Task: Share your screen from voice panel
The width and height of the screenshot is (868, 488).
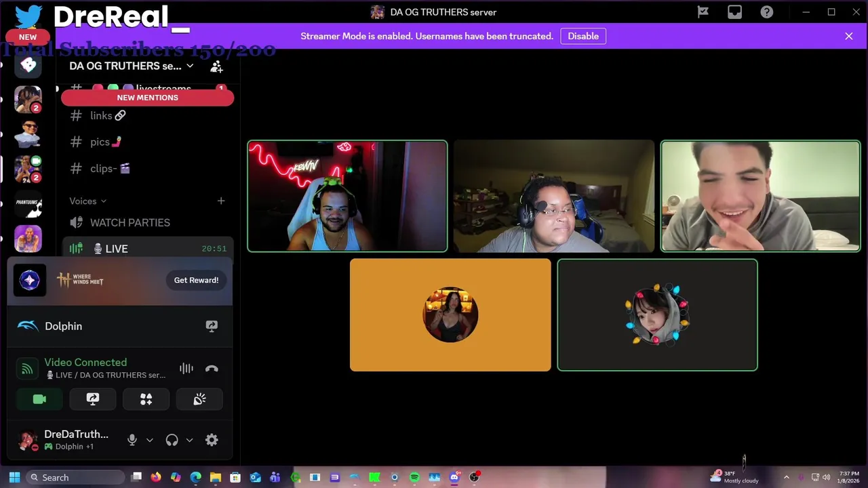Action: coord(93,399)
